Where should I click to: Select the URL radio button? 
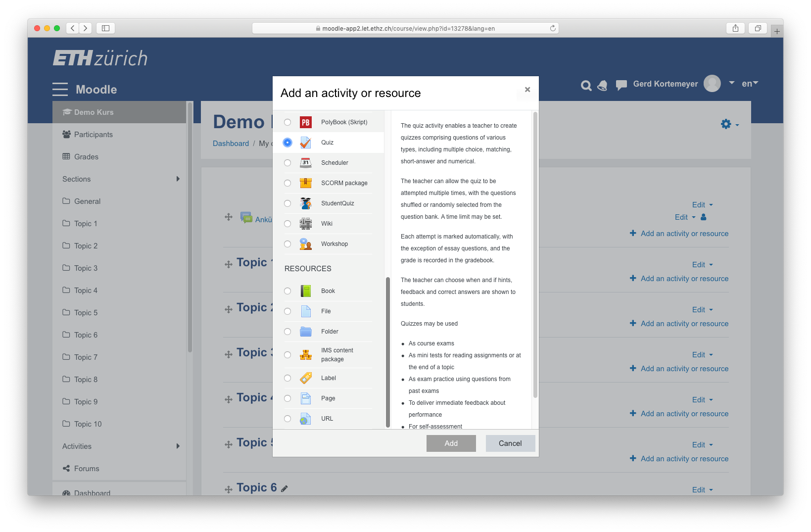pyautogui.click(x=287, y=419)
